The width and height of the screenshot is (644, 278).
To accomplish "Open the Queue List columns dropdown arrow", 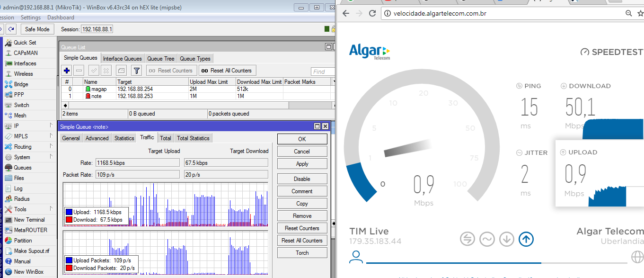I will (x=334, y=82).
